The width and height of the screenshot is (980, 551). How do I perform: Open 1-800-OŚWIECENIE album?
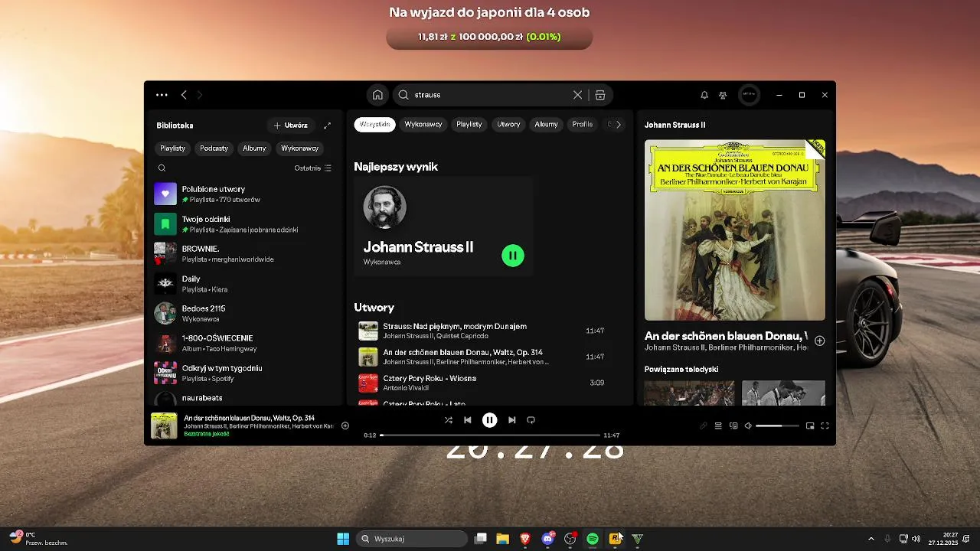point(245,344)
